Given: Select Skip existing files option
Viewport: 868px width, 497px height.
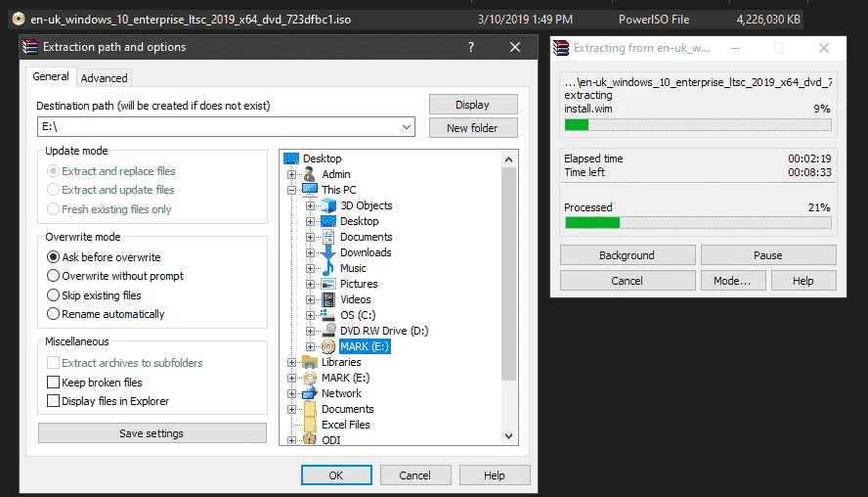Looking at the screenshot, I should (53, 295).
